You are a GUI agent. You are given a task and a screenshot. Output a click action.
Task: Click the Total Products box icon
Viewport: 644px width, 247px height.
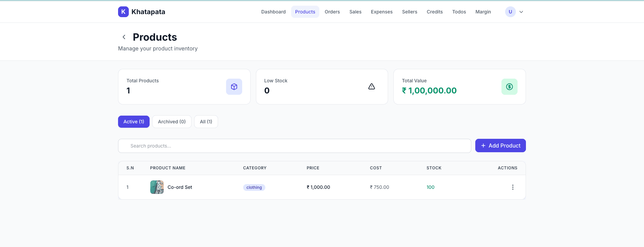point(234,87)
